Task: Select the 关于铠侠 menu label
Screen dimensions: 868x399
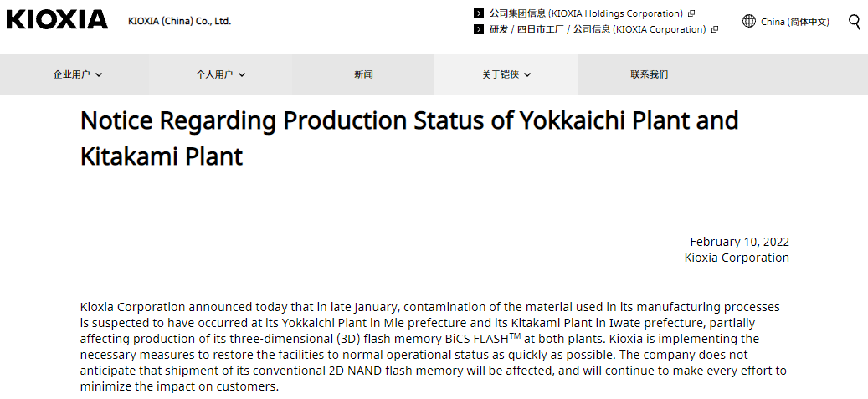Action: [501, 74]
